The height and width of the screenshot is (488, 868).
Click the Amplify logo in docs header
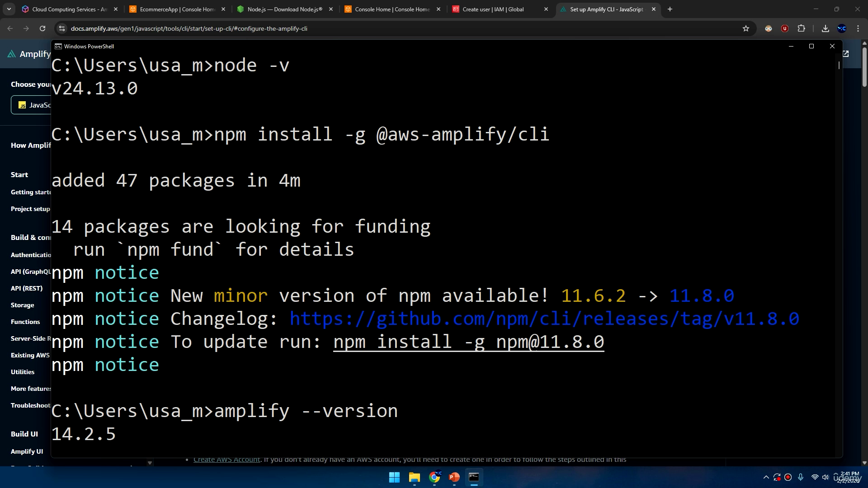29,54
